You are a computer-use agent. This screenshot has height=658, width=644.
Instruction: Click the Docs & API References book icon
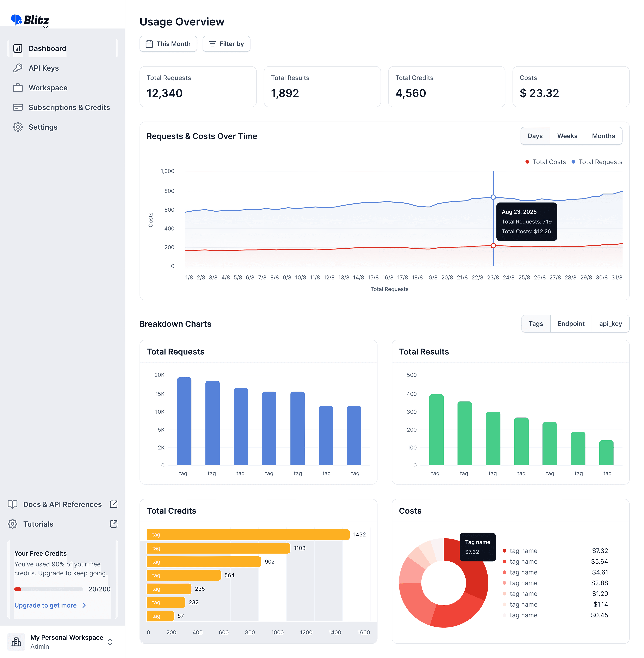[13, 504]
